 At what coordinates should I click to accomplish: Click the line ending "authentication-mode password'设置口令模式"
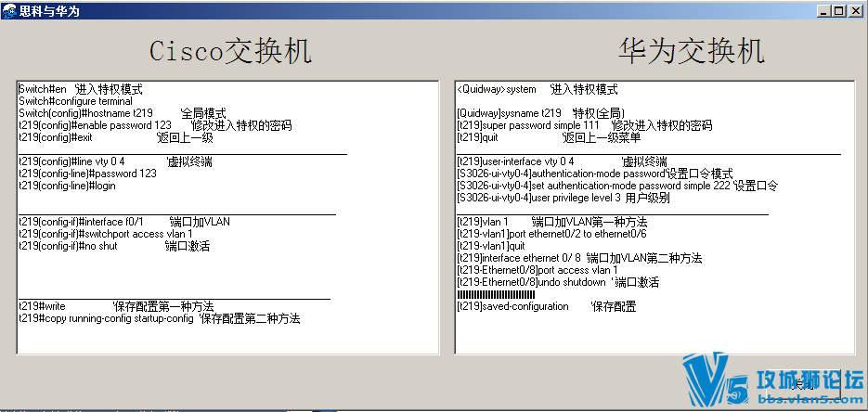[595, 174]
